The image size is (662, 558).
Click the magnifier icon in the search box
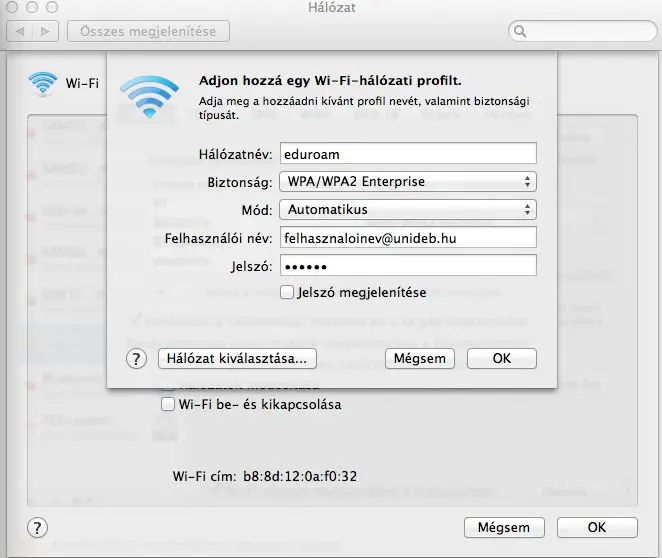(x=520, y=32)
